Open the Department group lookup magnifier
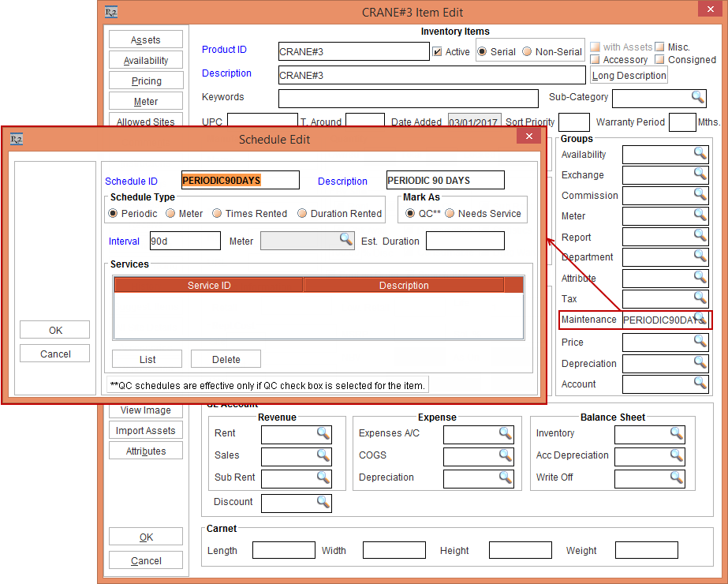 (700, 256)
